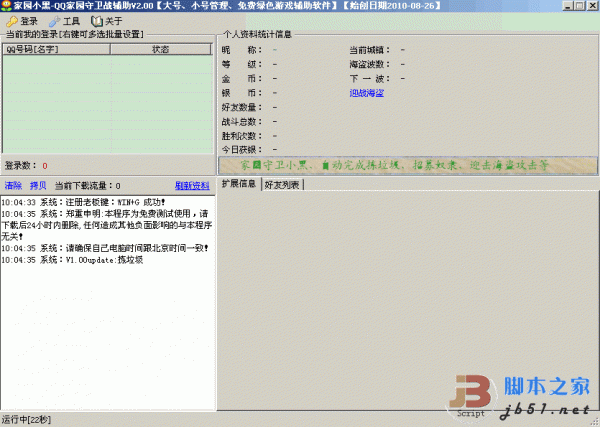Click the 等级 field label

pyautogui.click(x=242, y=64)
